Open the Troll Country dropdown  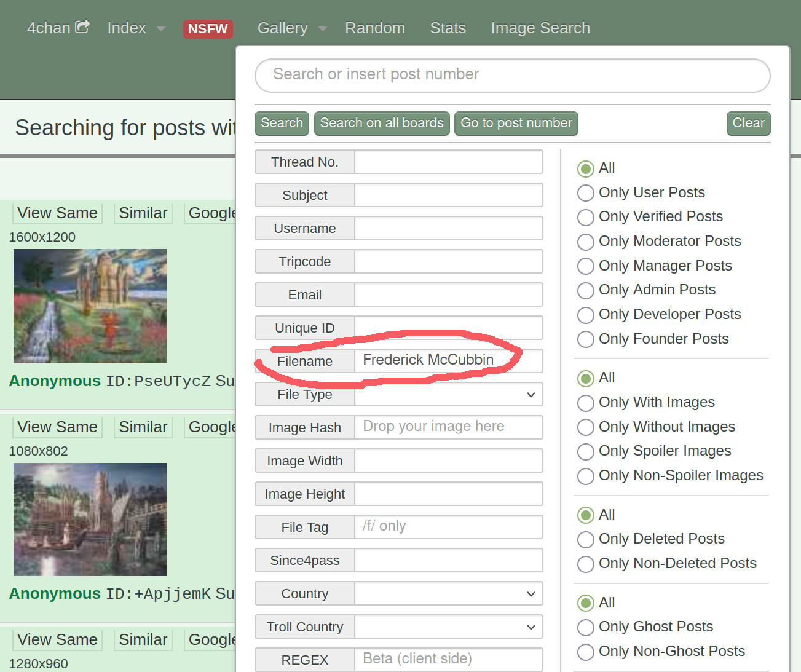pyautogui.click(x=449, y=627)
